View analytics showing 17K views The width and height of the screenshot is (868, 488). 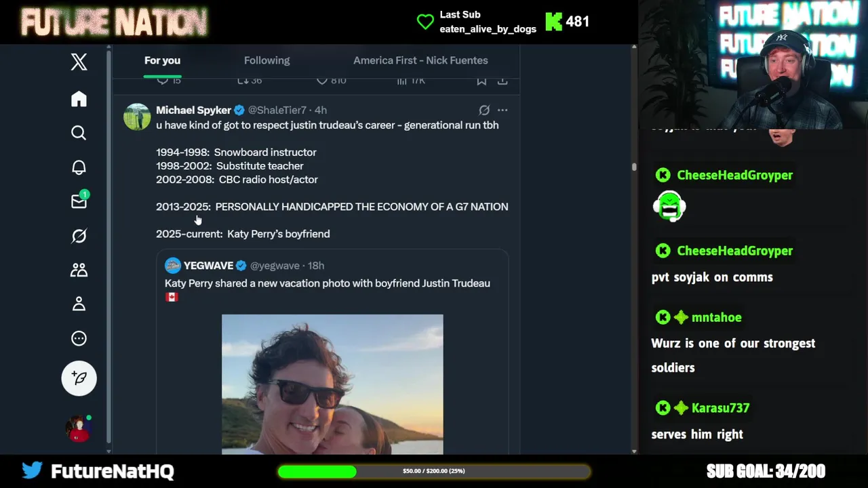(411, 80)
